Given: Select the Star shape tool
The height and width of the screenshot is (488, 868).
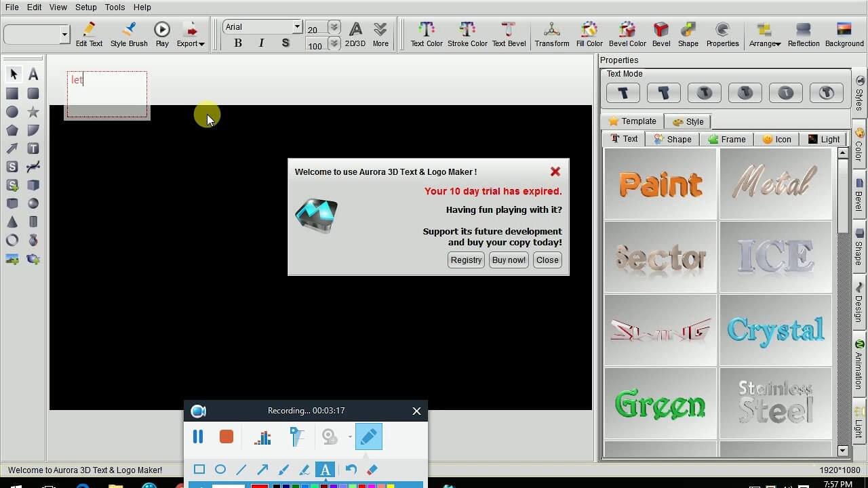Looking at the screenshot, I should [33, 112].
